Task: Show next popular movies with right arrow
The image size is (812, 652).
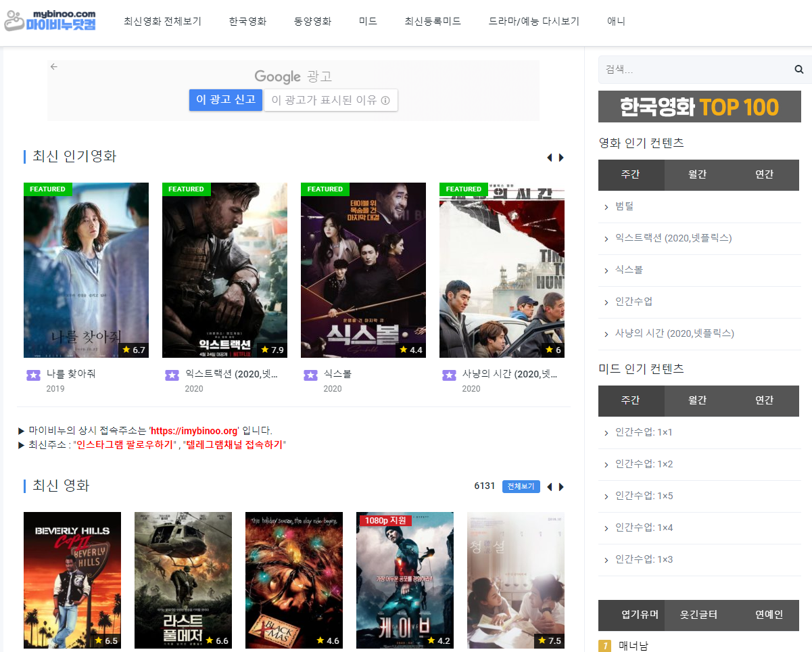Action: pyautogui.click(x=561, y=158)
